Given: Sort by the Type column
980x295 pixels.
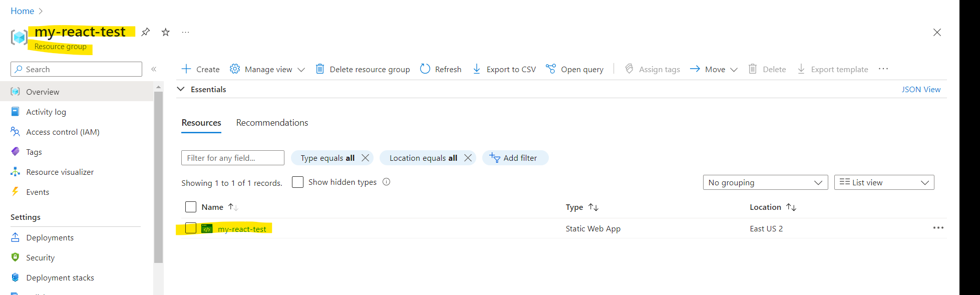Looking at the screenshot, I should point(582,207).
